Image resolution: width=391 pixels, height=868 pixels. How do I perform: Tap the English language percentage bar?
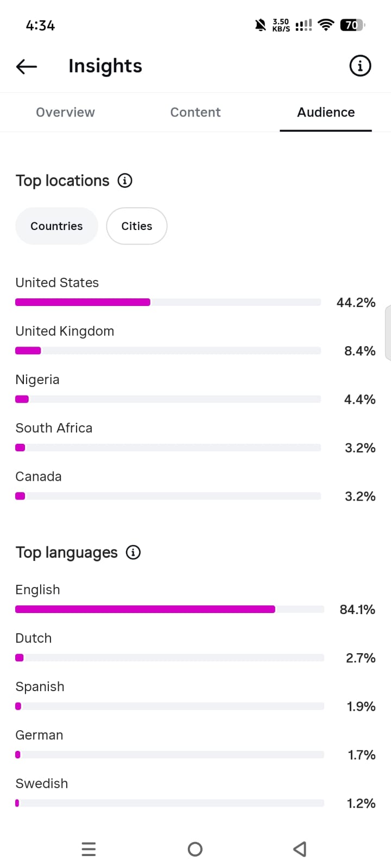169,609
